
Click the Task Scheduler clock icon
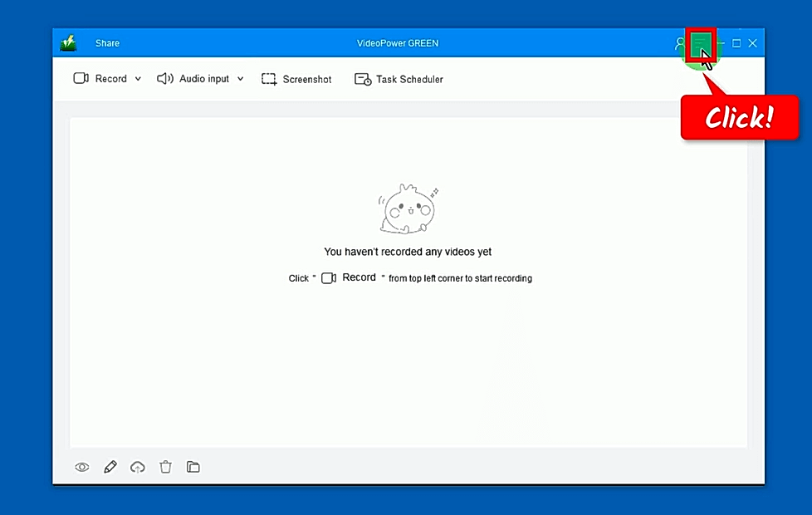click(x=363, y=78)
